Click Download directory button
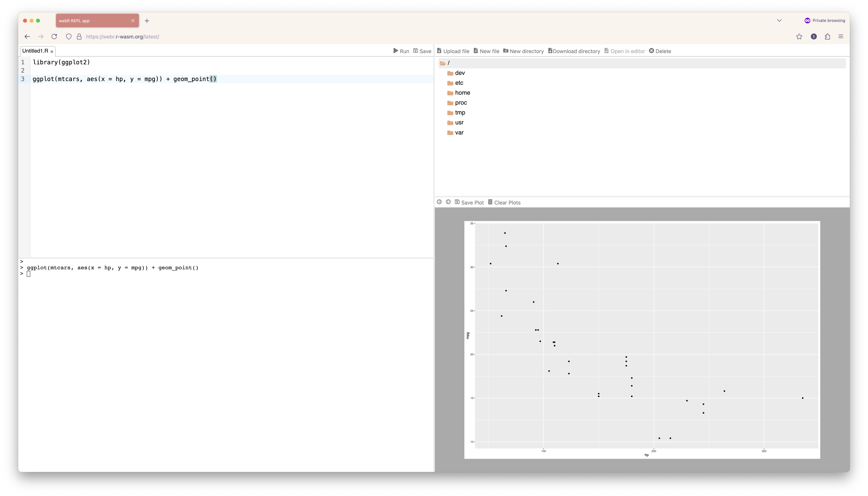The width and height of the screenshot is (868, 496). (574, 51)
